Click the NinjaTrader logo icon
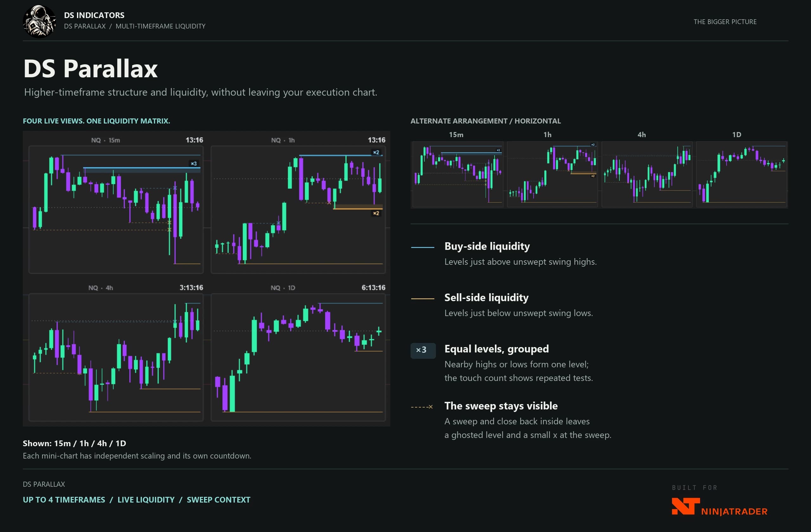Screen dimensions: 811x532 (x=685, y=506)
